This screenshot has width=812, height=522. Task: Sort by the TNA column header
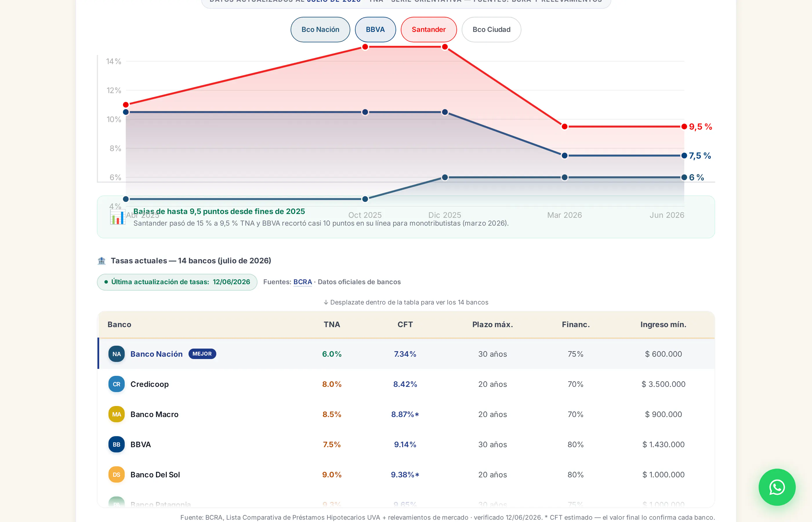(x=332, y=325)
